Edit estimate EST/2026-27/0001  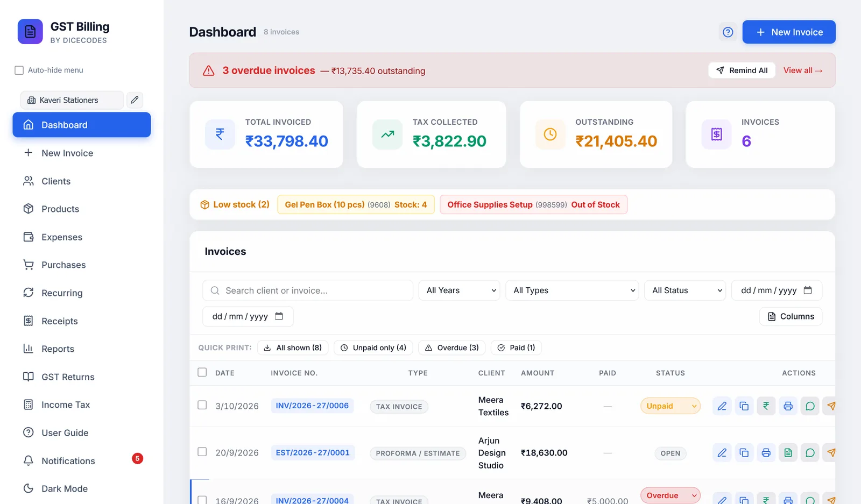click(x=722, y=453)
